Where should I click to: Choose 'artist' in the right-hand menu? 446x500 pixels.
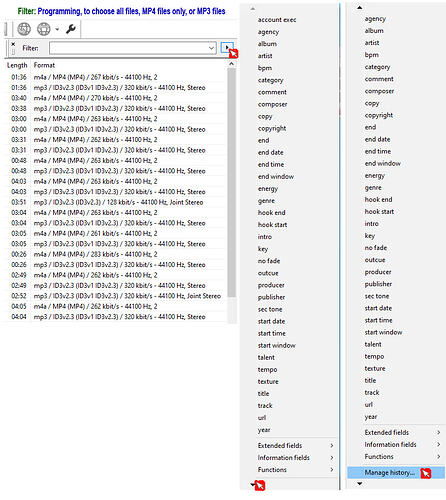coord(372,43)
